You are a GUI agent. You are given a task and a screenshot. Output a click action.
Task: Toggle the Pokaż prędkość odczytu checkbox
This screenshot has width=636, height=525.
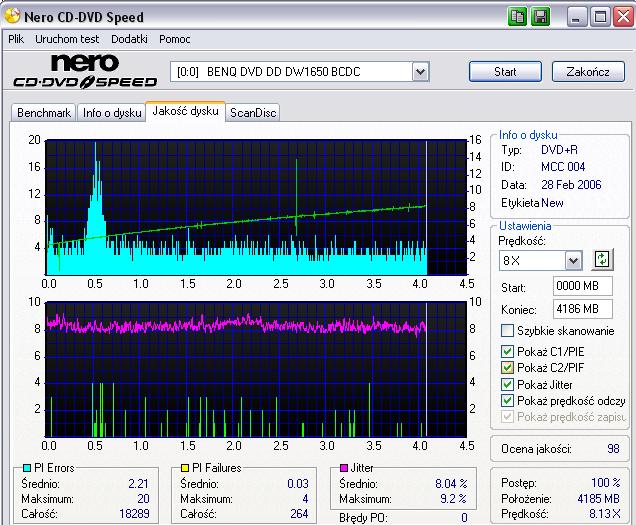point(507,400)
